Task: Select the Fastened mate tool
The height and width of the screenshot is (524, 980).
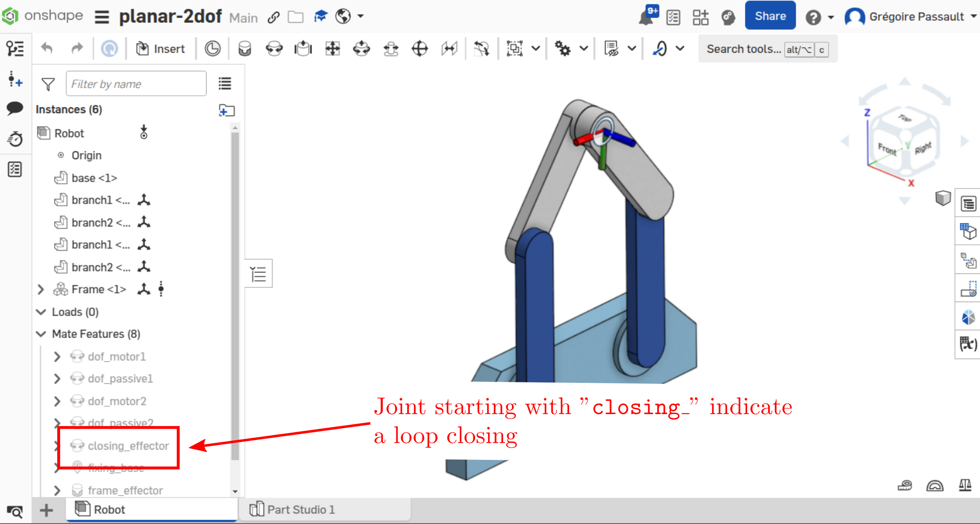Action: [x=245, y=49]
